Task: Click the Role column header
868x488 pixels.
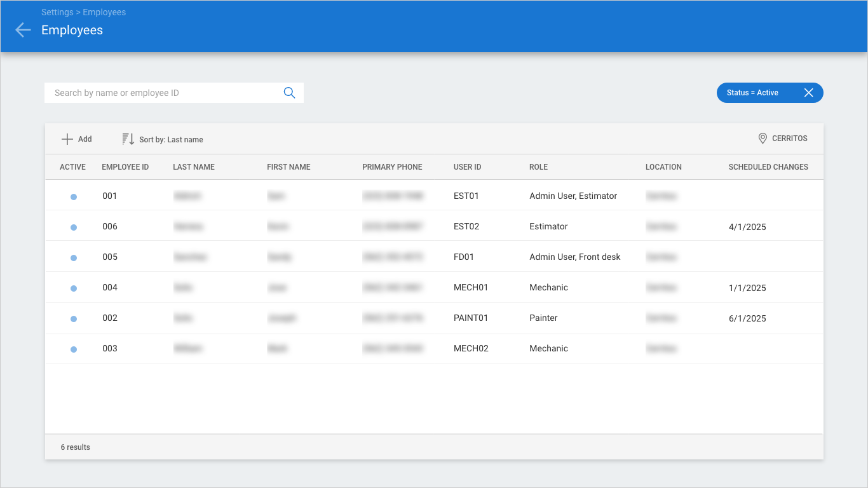Action: point(538,167)
